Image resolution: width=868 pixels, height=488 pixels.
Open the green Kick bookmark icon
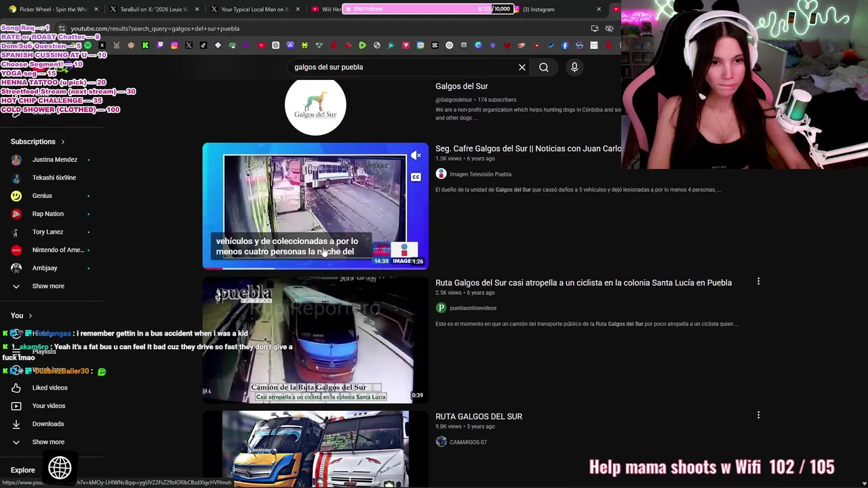click(x=145, y=45)
